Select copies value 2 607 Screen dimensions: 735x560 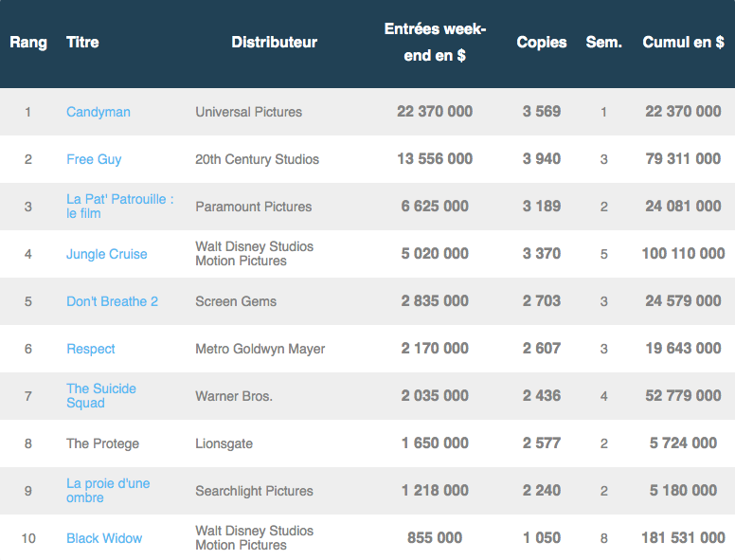click(x=542, y=349)
